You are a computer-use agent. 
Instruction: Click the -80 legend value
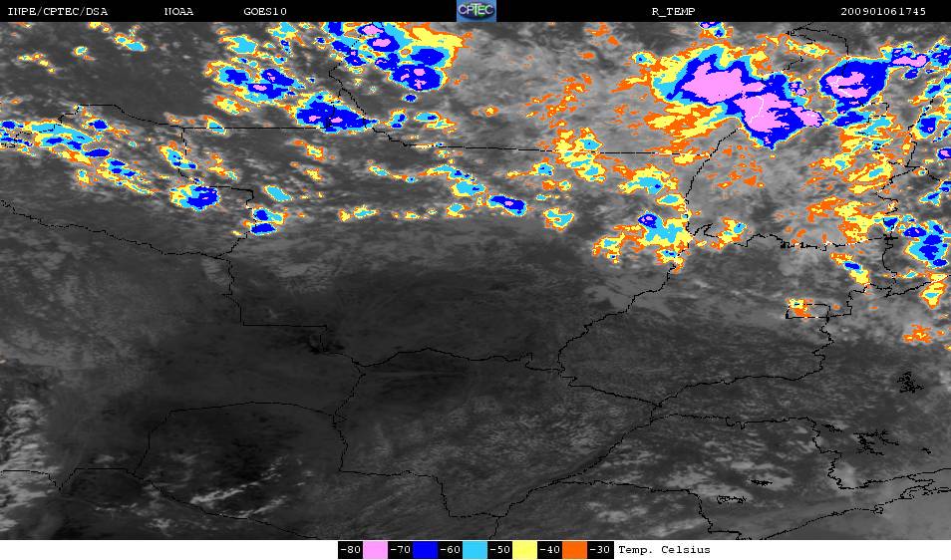(x=351, y=550)
